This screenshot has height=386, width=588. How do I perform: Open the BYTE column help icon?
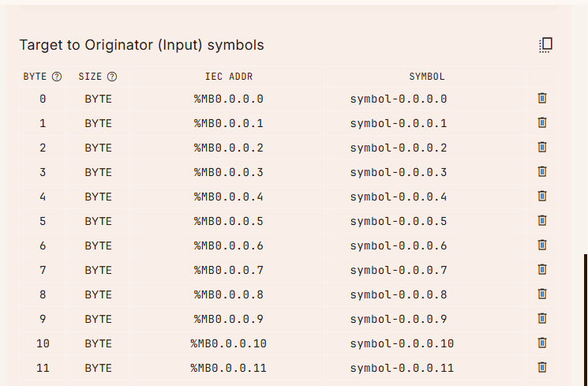coord(57,77)
